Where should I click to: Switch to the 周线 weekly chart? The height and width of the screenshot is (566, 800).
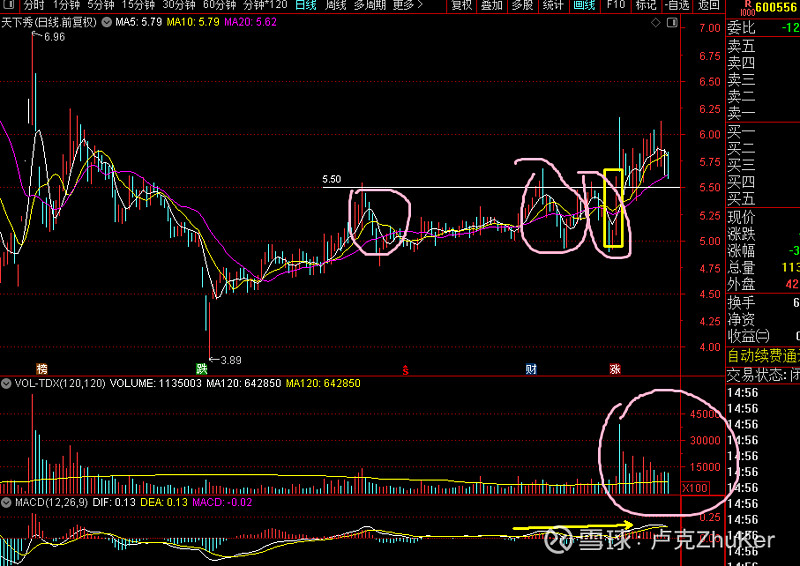click(335, 5)
